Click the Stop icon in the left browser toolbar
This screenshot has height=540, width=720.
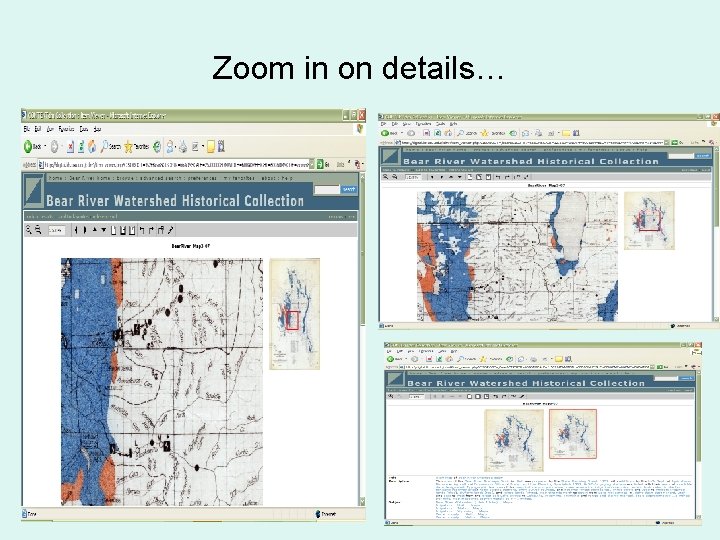[70, 147]
